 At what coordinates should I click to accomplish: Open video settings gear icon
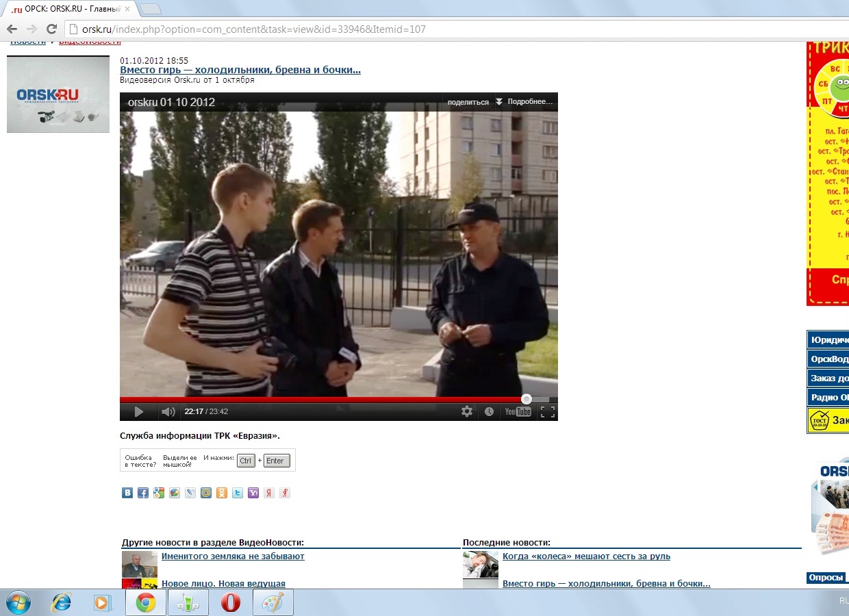coord(467,411)
